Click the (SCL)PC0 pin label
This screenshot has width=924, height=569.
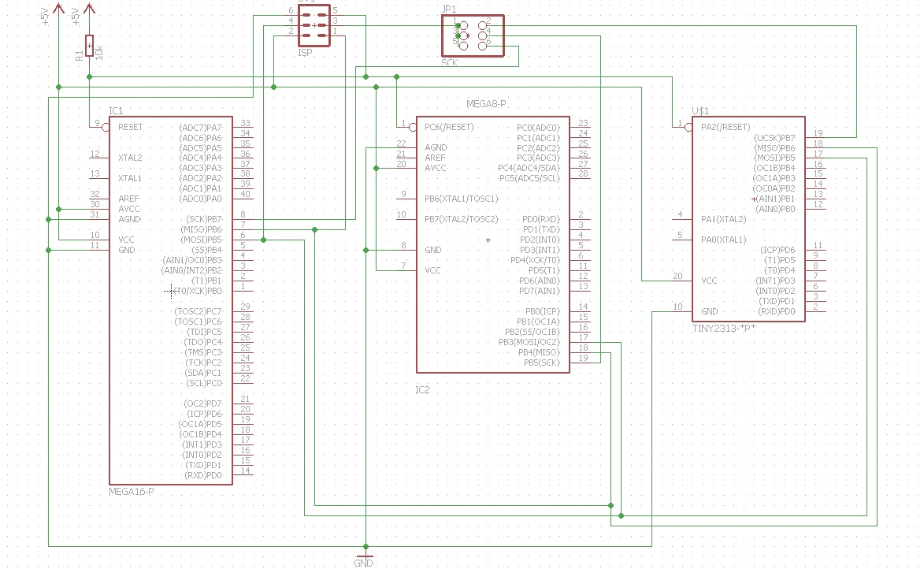(204, 383)
